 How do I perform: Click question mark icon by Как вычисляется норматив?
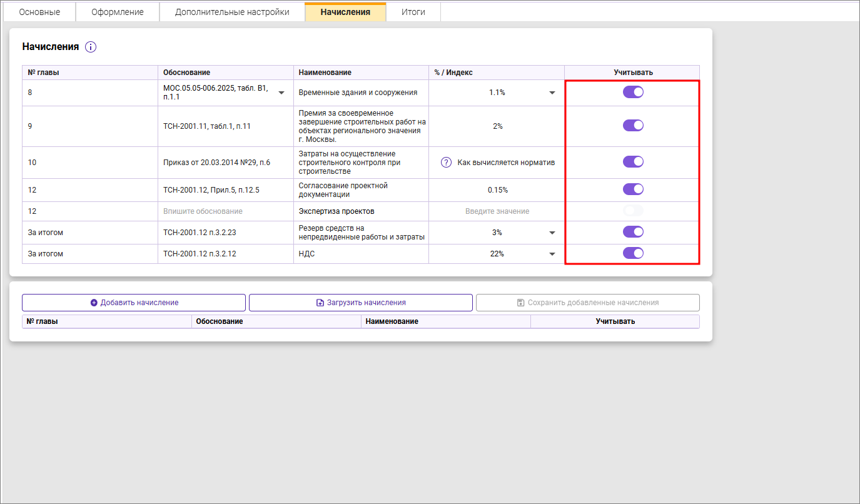(x=446, y=163)
